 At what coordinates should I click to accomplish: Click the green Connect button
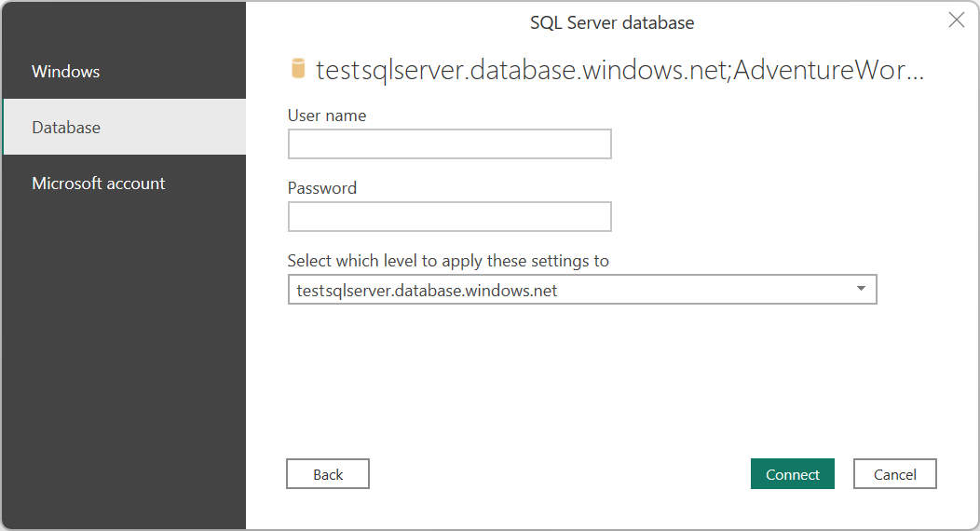coord(792,474)
